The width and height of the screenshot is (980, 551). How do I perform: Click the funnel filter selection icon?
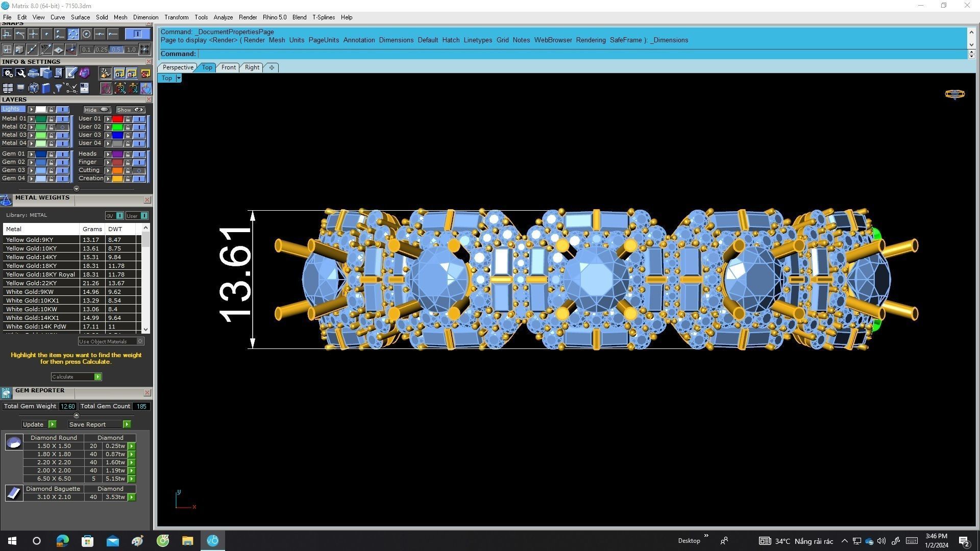[59, 88]
